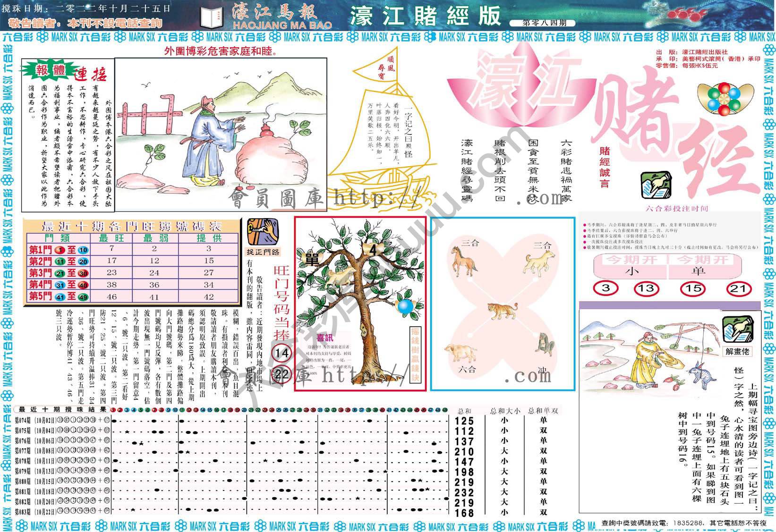The image size is (776, 532).
Task: Click the red circled number 21
Action: (738, 288)
